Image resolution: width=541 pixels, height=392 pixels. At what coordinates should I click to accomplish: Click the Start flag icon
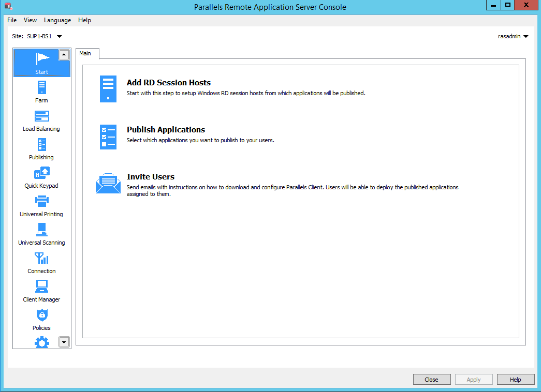tap(41, 58)
